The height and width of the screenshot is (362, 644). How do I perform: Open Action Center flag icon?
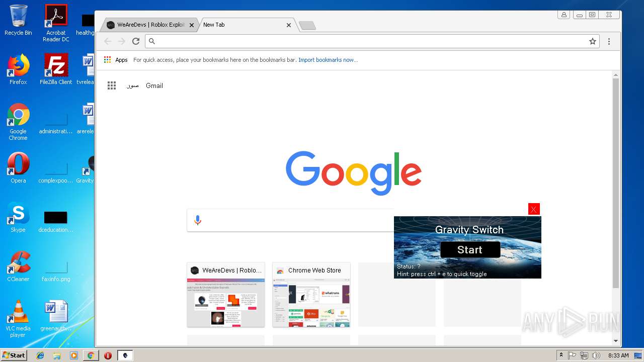click(x=572, y=355)
